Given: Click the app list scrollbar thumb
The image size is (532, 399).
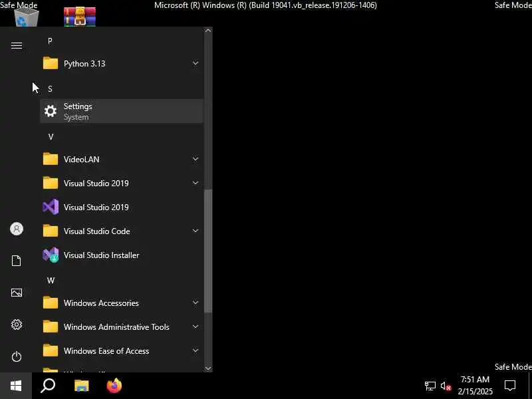Looking at the screenshot, I should (208, 251).
